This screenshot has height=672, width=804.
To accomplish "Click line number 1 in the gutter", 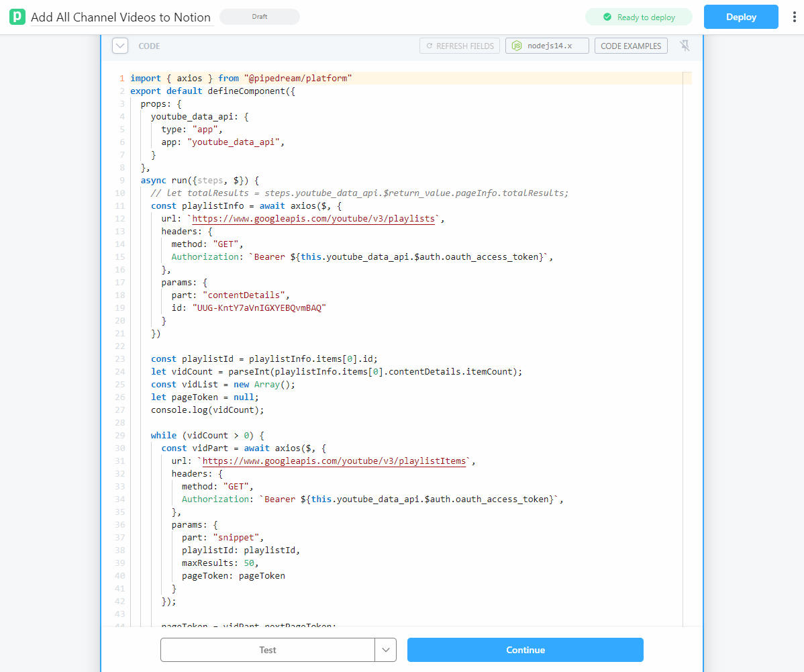I will pyautogui.click(x=122, y=78).
